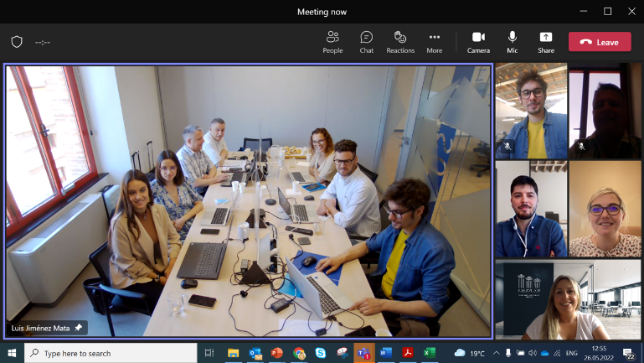Screen dimensions: 644x363
Task: Open the weather widget showing 19°C
Action: (x=470, y=353)
